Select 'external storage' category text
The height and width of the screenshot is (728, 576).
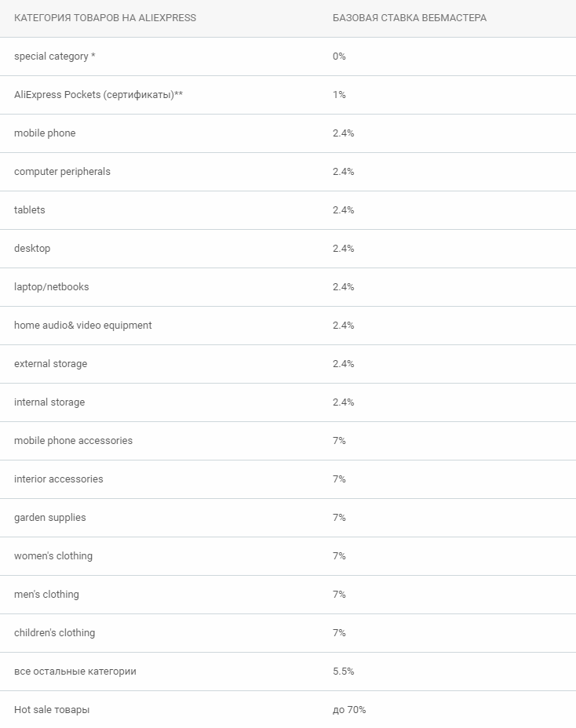coord(50,364)
